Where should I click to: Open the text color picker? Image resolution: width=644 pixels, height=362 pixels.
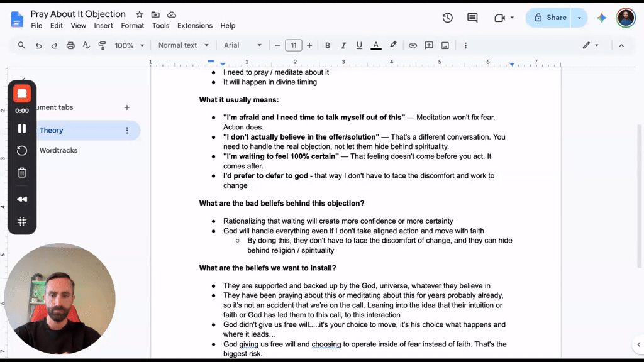376,45
